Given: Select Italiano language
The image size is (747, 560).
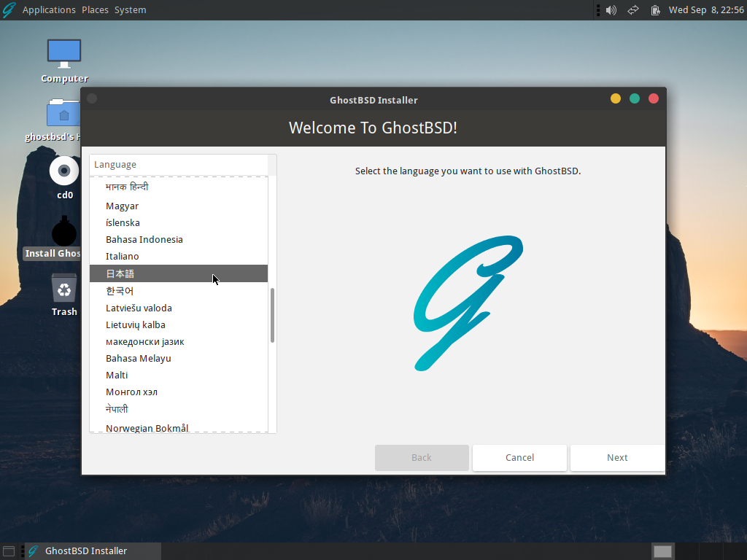Looking at the screenshot, I should tap(179, 256).
